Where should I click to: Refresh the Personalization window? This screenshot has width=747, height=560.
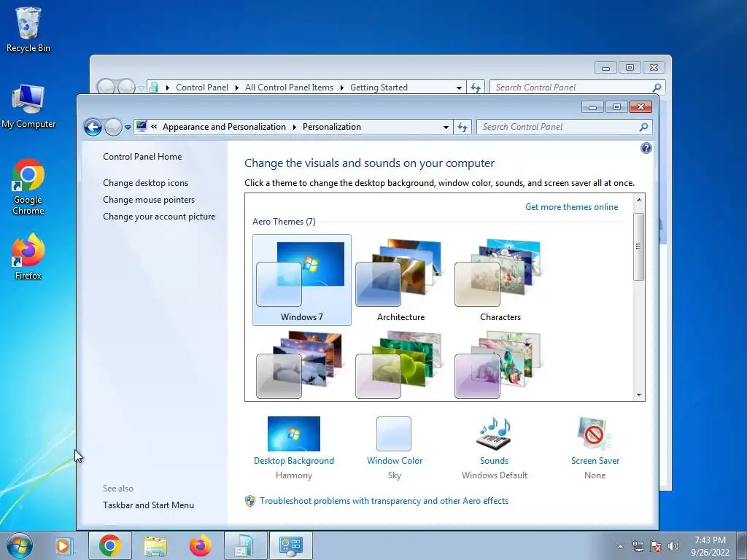click(x=462, y=127)
